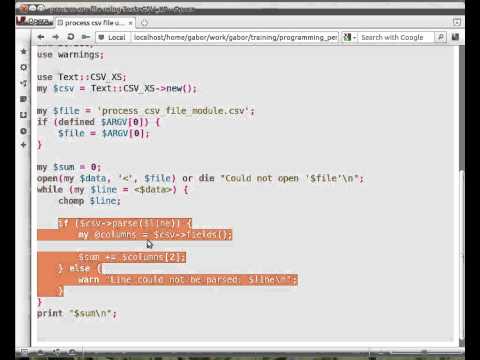The image size is (480, 360).
Task: Click 'my $sum = 0;' line
Action: 69,167
